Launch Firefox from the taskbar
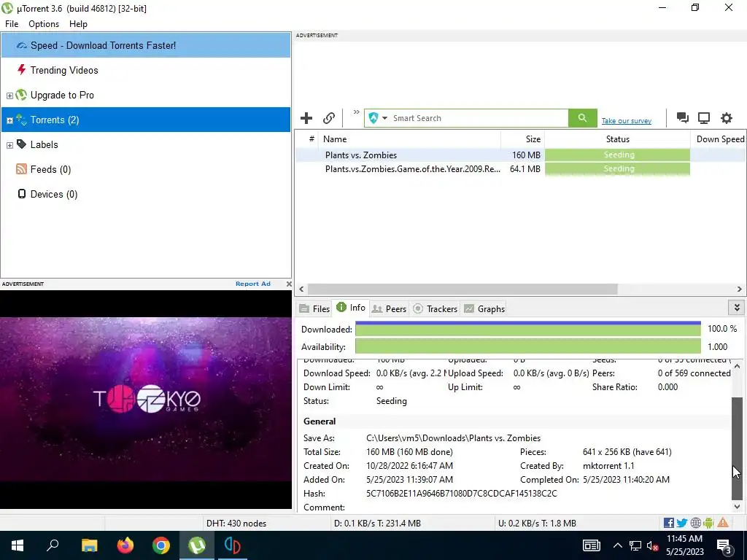 tap(125, 545)
